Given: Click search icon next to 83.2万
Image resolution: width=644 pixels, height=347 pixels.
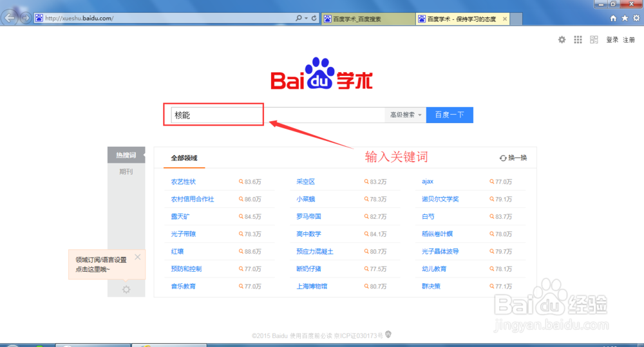Looking at the screenshot, I should 366,182.
